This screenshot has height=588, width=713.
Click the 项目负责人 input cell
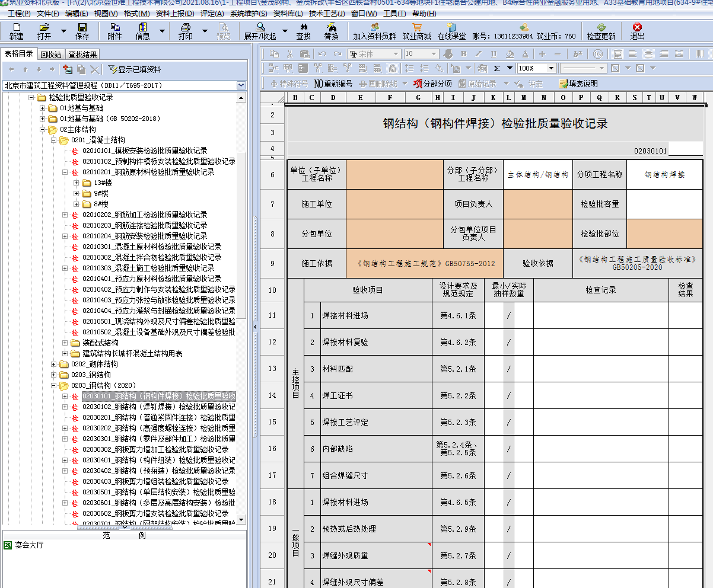click(x=538, y=204)
